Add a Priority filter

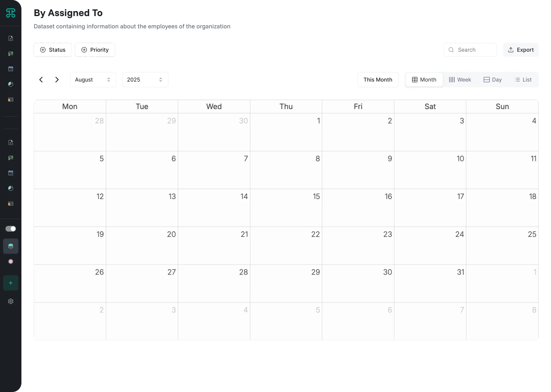[95, 50]
